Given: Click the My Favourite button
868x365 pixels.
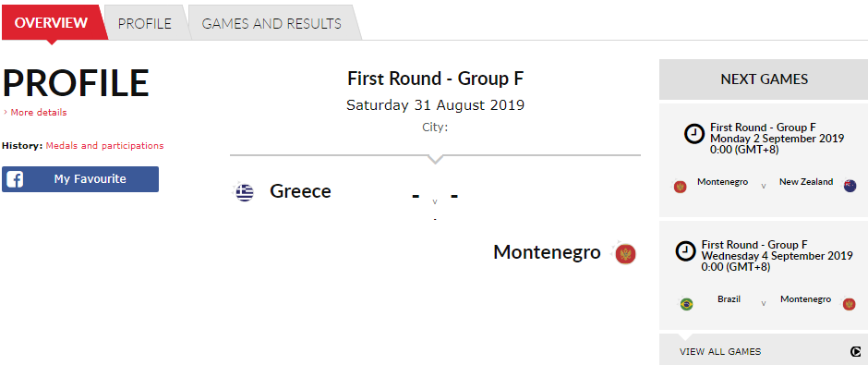Looking at the screenshot, I should tap(80, 179).
